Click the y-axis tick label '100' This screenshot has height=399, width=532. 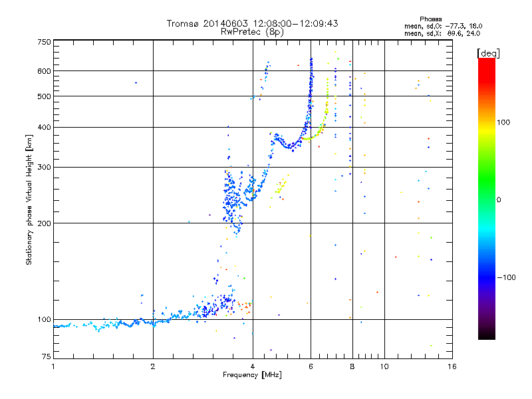(x=44, y=319)
